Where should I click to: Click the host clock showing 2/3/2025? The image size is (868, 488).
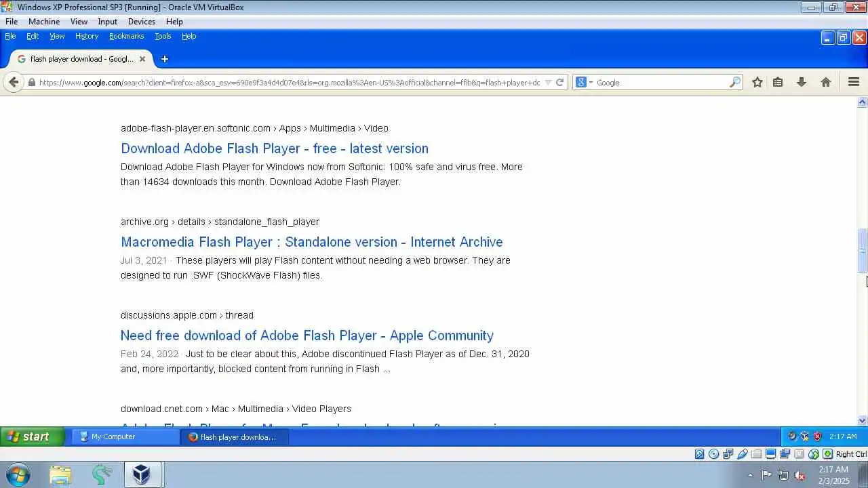(833, 475)
